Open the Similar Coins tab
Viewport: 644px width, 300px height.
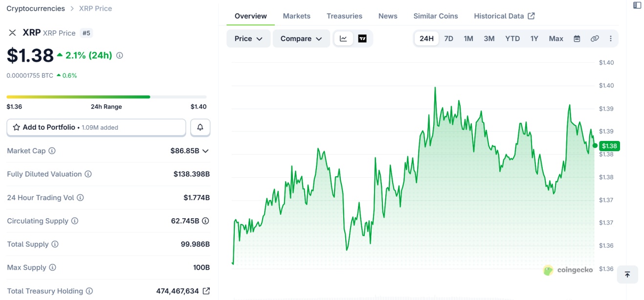pyautogui.click(x=436, y=16)
